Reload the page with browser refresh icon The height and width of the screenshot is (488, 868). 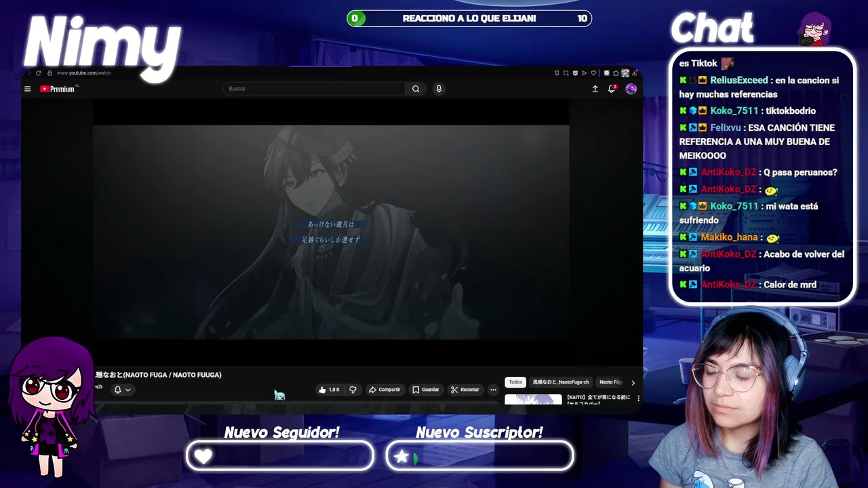[39, 73]
